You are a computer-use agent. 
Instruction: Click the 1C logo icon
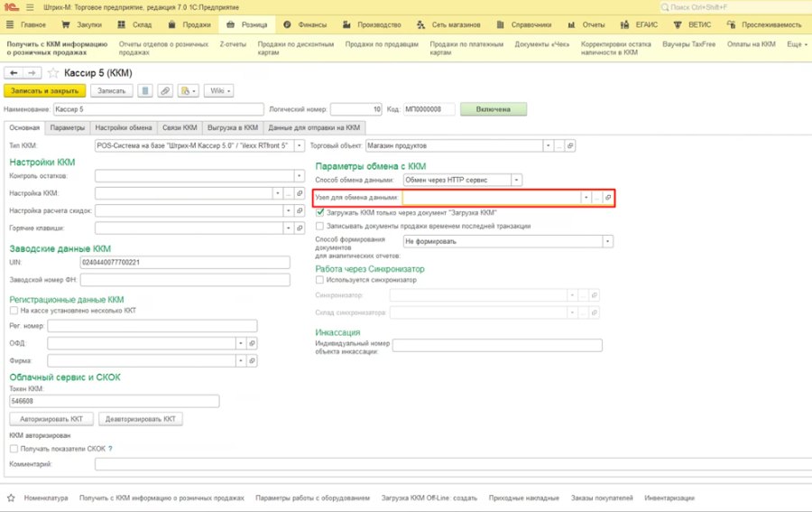(x=11, y=7)
